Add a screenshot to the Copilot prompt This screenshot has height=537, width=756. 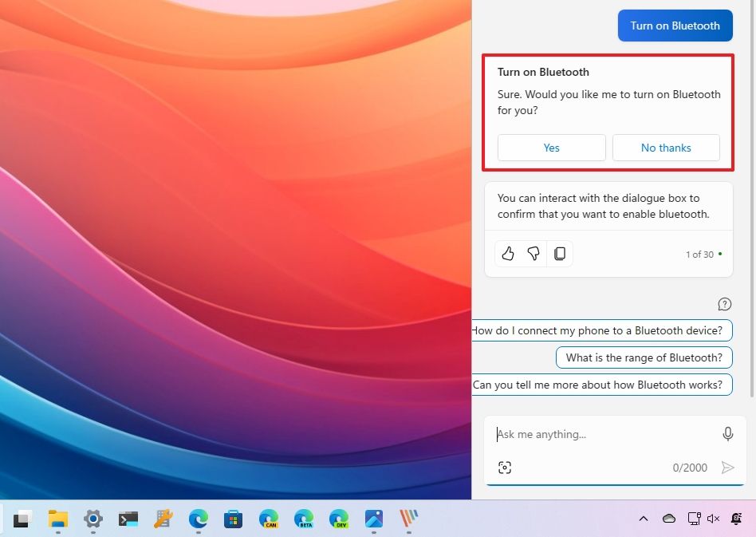coord(505,468)
